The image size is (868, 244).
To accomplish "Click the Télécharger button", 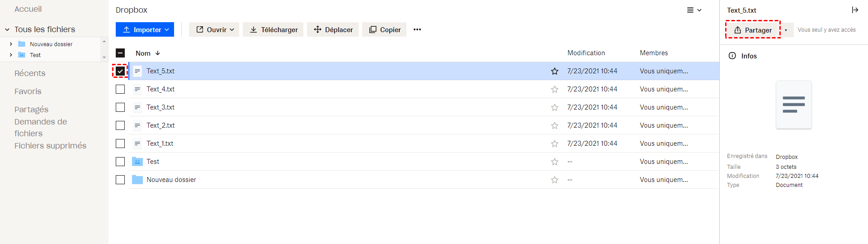I will (273, 29).
